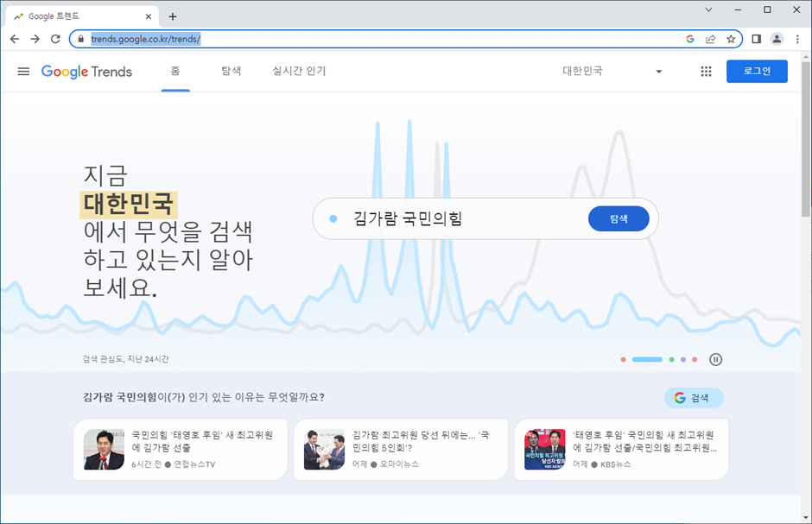The image size is (812, 524).
Task: Click the 탐색 button in search box
Action: (x=619, y=218)
